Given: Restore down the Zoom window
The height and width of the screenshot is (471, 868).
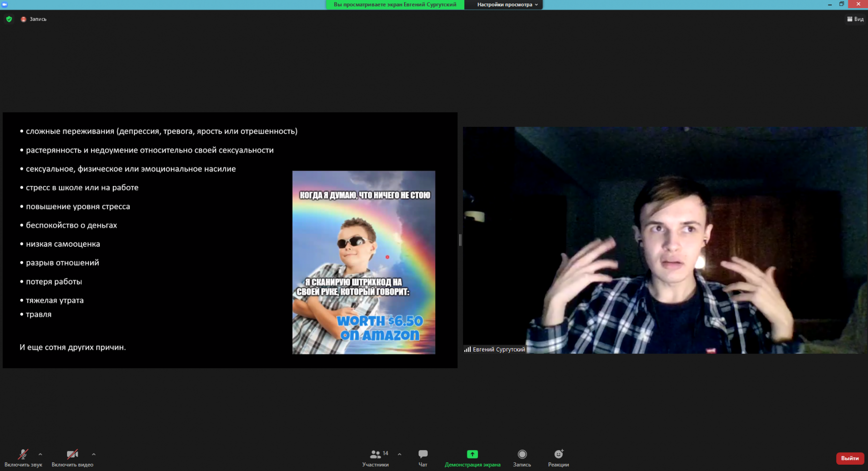Looking at the screenshot, I should point(841,4).
